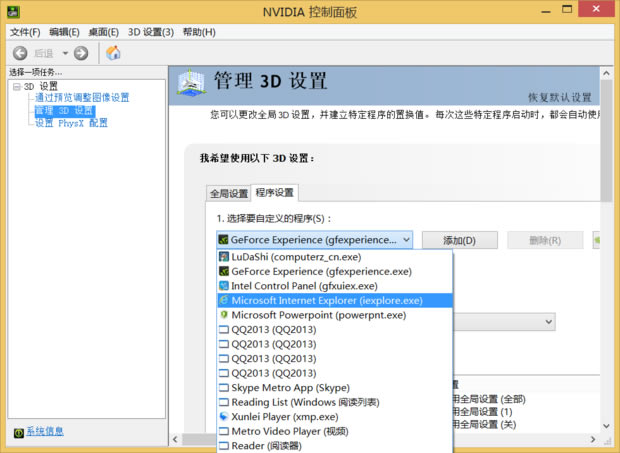Click the GeForce Experience list item icon
The width and height of the screenshot is (620, 453).
coord(224,272)
